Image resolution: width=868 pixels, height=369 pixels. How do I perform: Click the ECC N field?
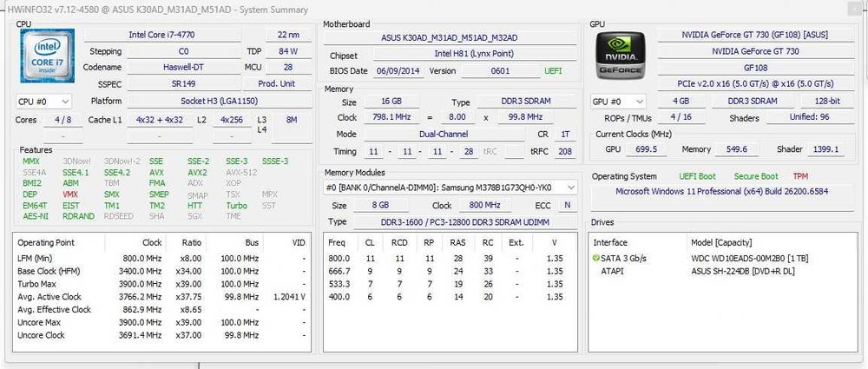coord(567,205)
